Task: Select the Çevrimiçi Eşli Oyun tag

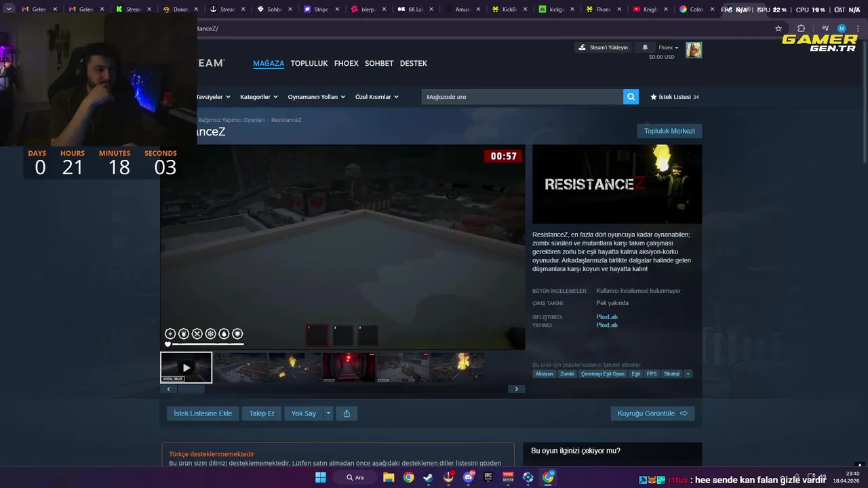Action: point(603,374)
